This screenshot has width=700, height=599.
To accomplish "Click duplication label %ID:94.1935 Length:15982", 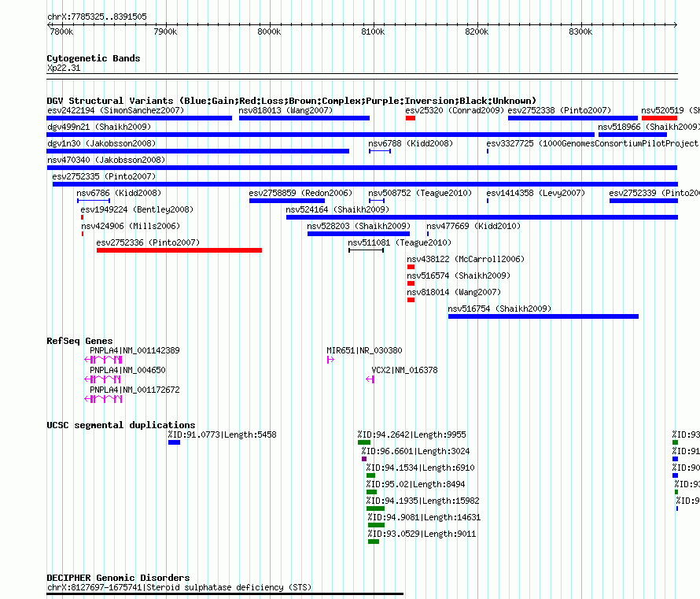I will point(423,501).
